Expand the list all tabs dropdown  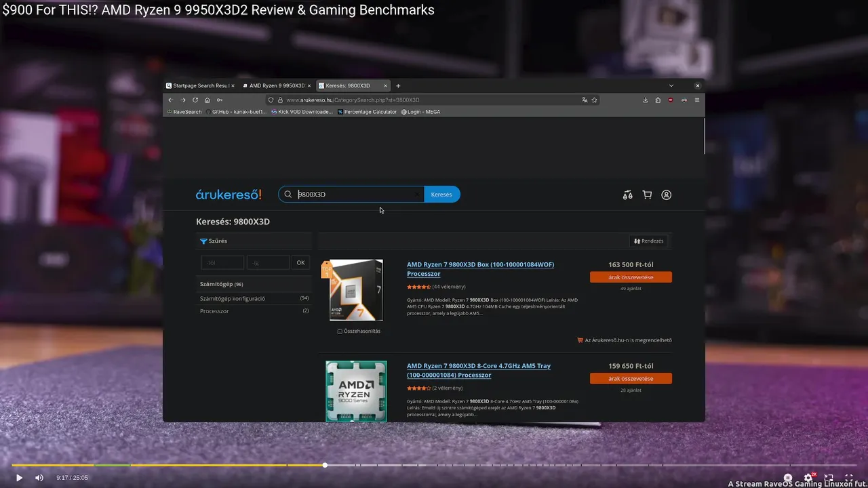coord(671,85)
